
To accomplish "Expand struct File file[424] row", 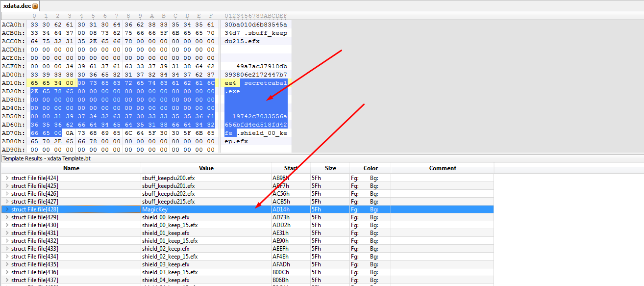I will tap(7, 178).
